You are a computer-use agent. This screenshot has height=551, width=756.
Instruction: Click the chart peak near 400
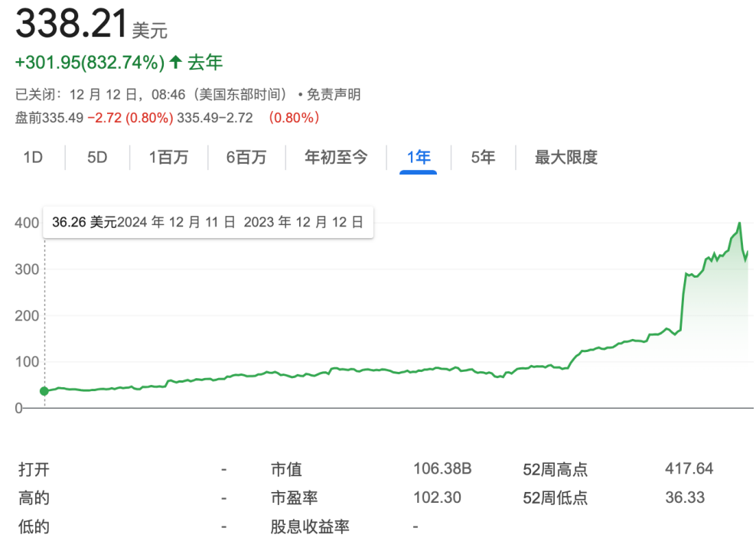point(739,223)
